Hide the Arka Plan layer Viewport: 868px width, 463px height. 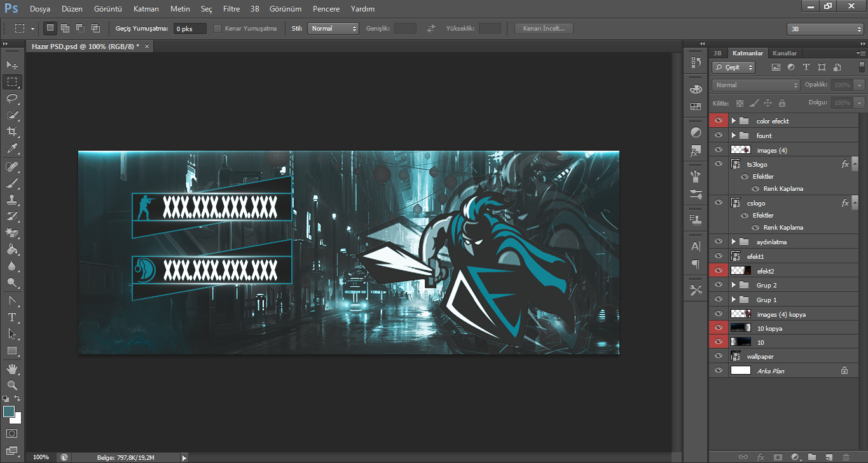719,371
